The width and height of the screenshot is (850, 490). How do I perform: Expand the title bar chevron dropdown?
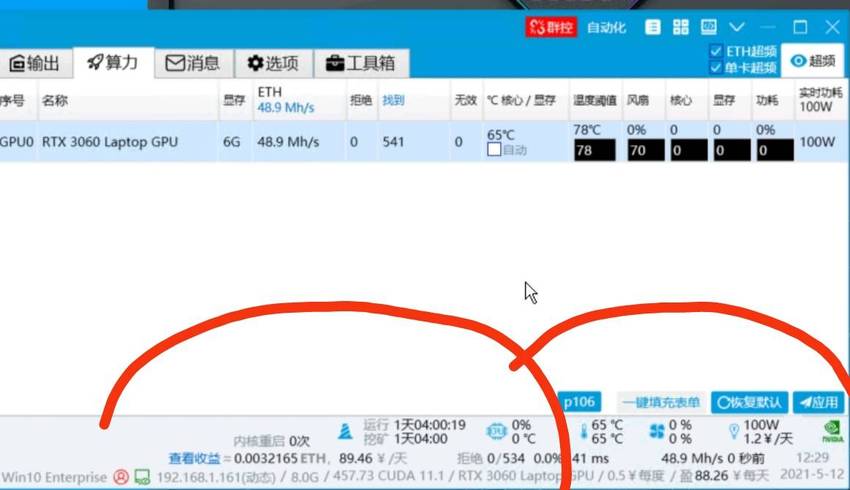(x=737, y=27)
